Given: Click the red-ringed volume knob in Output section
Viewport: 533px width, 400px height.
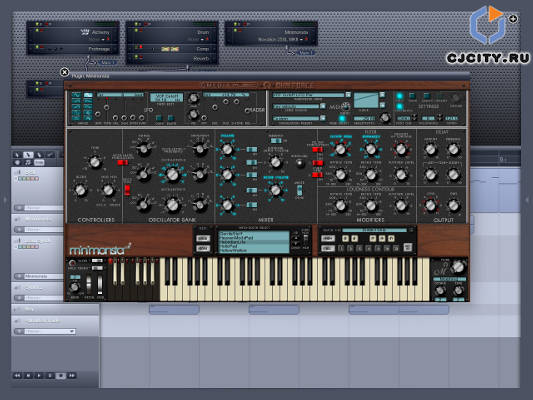Looking at the screenshot, I should (430, 205).
